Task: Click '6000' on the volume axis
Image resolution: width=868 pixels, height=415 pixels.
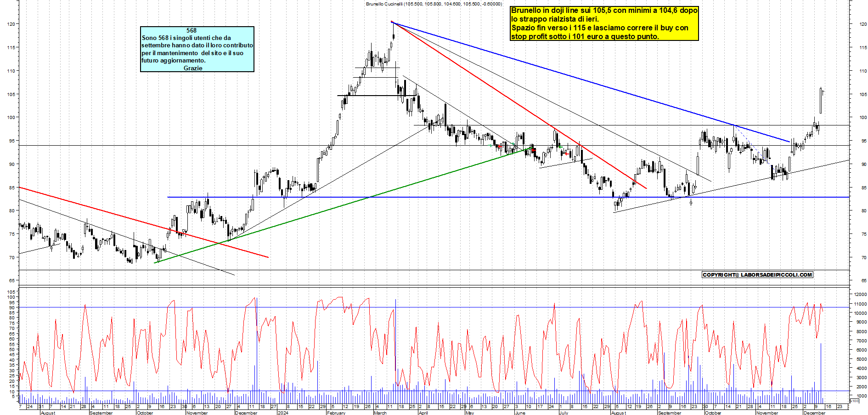Action: 861,350
